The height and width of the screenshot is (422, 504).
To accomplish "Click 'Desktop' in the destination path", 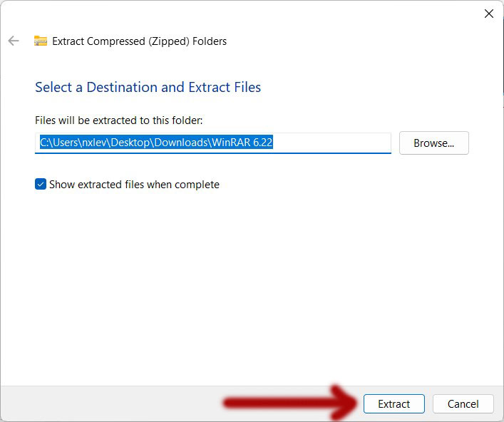I will pos(135,143).
